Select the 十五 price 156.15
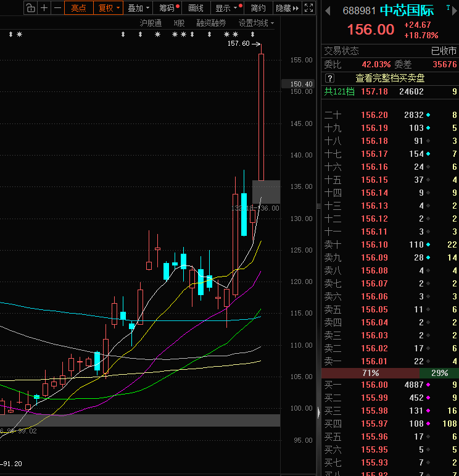The width and height of the screenshot is (459, 476). click(x=374, y=180)
